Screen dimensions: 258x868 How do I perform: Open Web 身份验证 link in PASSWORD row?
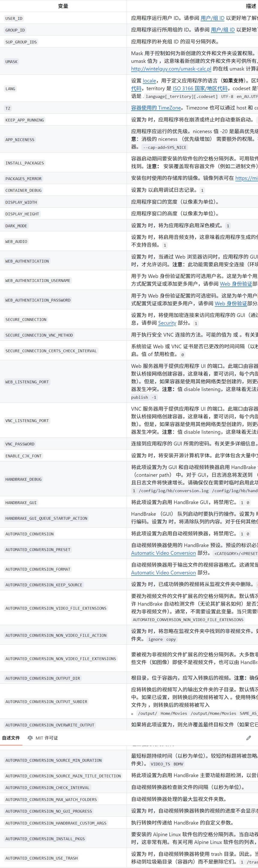coord(231,304)
